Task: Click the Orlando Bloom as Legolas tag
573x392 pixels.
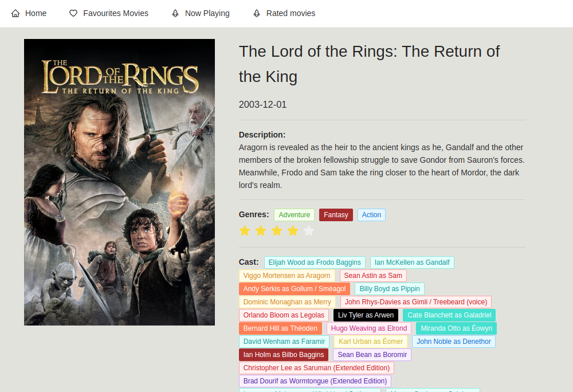Action: coord(284,315)
